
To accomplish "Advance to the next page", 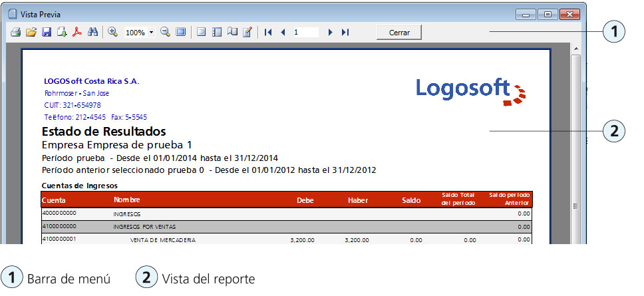I will [x=330, y=32].
